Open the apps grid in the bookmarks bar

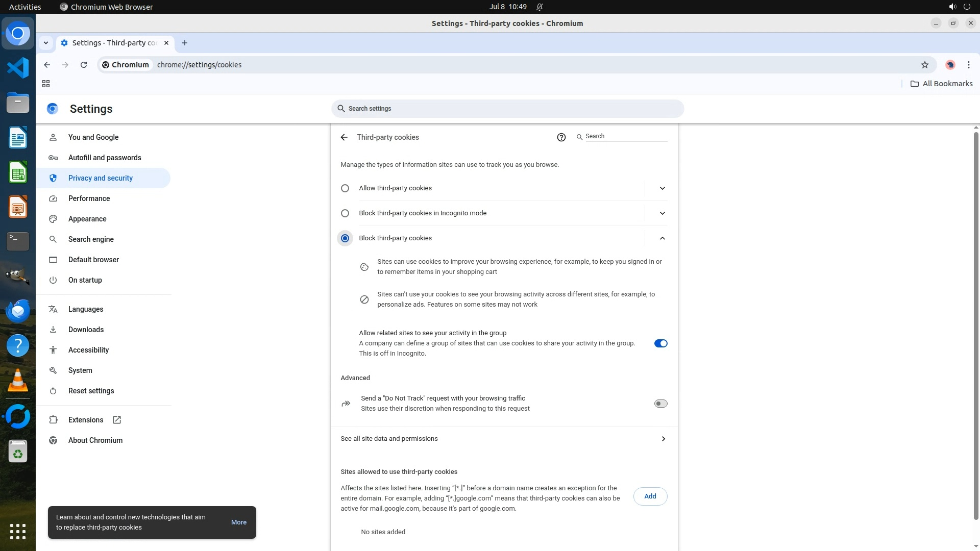46,84
